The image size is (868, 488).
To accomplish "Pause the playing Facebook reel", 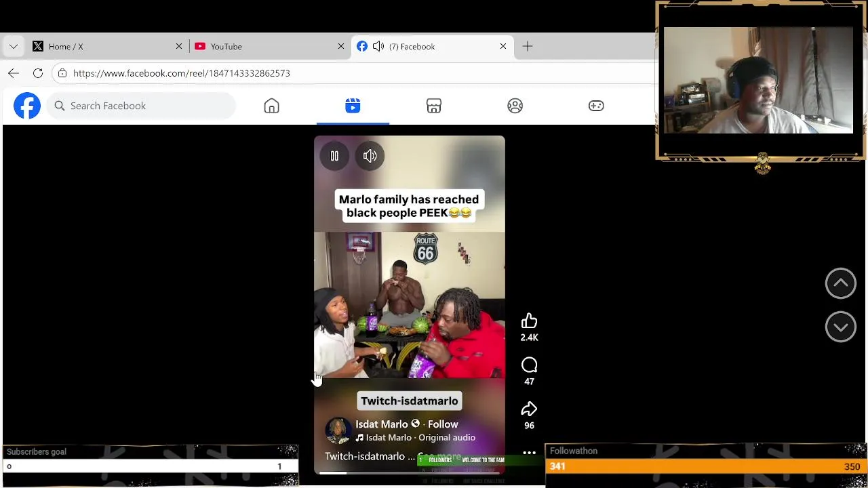I will tap(334, 156).
